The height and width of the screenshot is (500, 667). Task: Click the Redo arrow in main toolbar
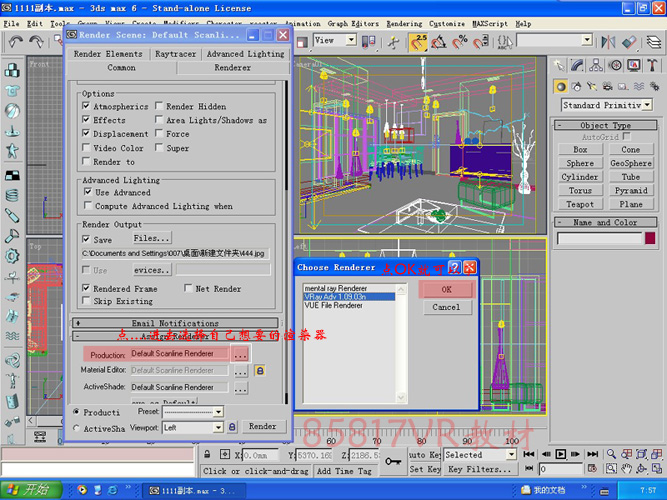click(x=36, y=42)
